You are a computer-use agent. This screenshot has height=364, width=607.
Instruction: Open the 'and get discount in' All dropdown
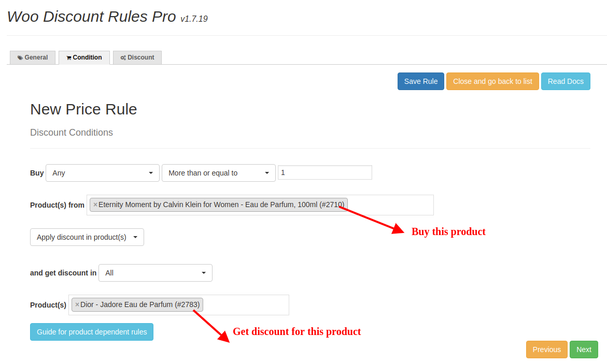[x=156, y=273]
